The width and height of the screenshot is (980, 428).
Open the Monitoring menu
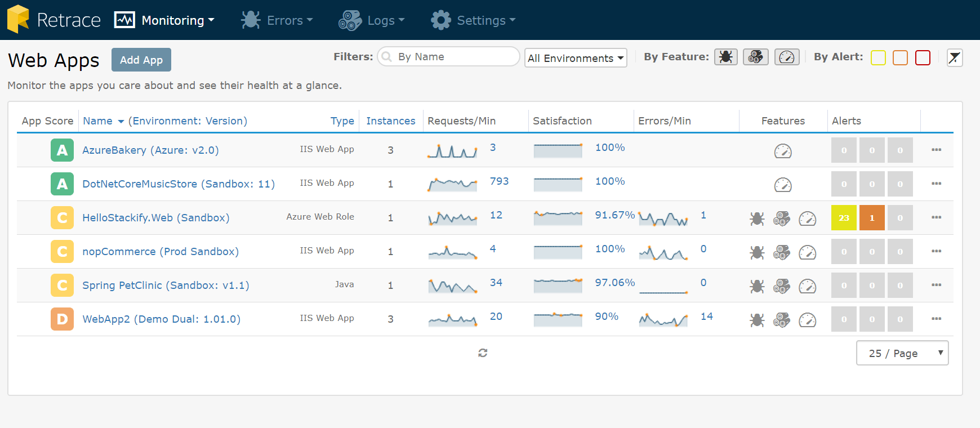(x=164, y=20)
